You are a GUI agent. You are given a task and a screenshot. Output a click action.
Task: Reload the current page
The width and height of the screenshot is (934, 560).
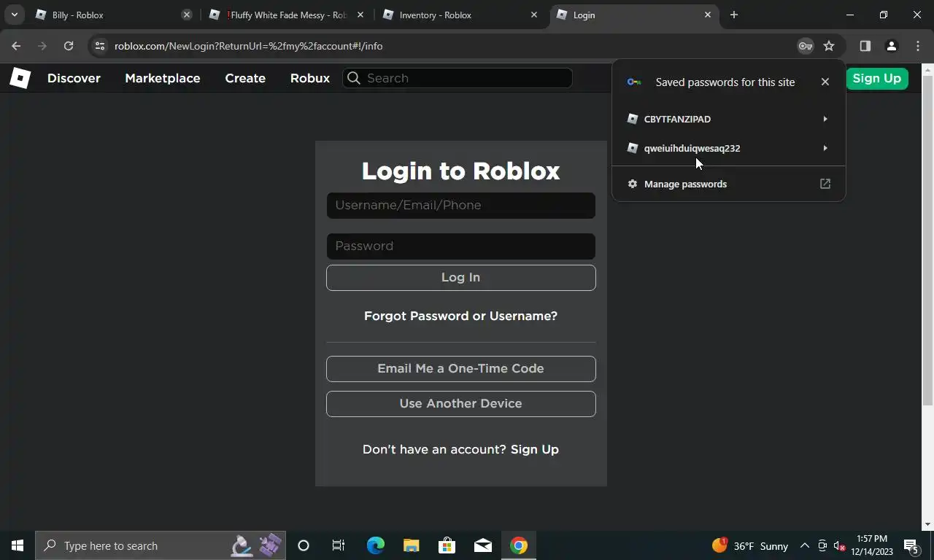pyautogui.click(x=69, y=46)
